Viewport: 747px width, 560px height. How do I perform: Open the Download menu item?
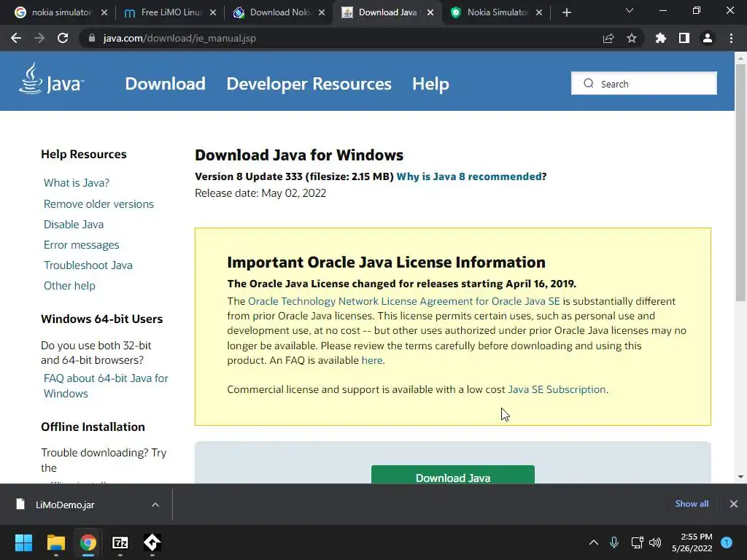point(165,84)
